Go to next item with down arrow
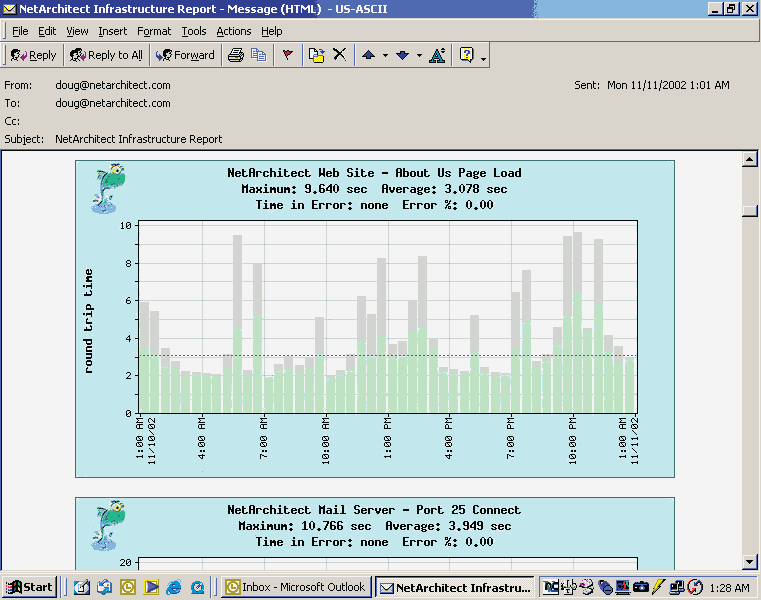The image size is (761, 600). pyautogui.click(x=402, y=55)
